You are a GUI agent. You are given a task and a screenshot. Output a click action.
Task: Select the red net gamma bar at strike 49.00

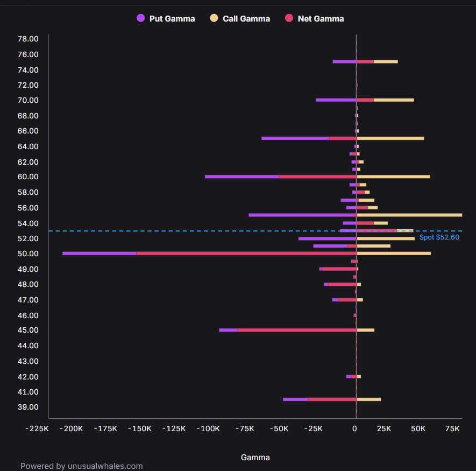(339, 269)
